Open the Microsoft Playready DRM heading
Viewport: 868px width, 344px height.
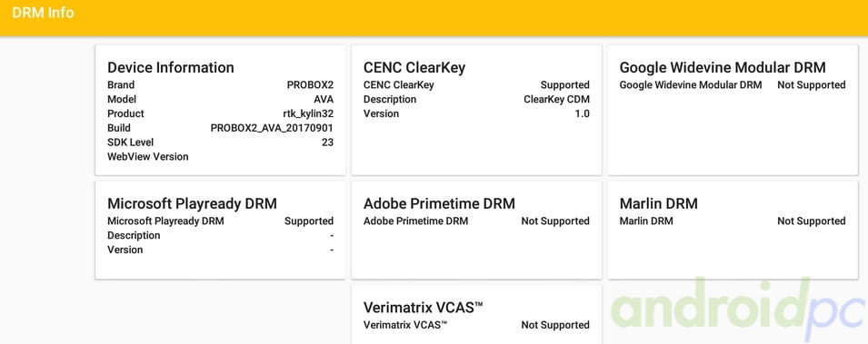(x=192, y=203)
